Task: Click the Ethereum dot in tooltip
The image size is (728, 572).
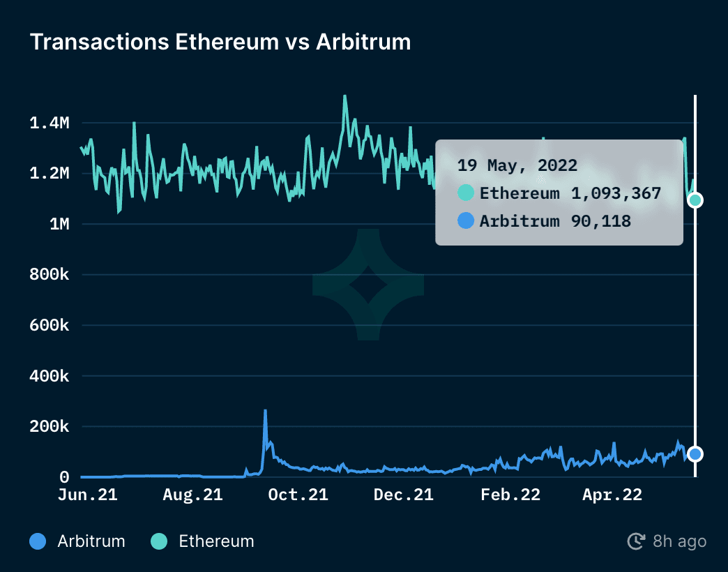Action: (x=466, y=193)
